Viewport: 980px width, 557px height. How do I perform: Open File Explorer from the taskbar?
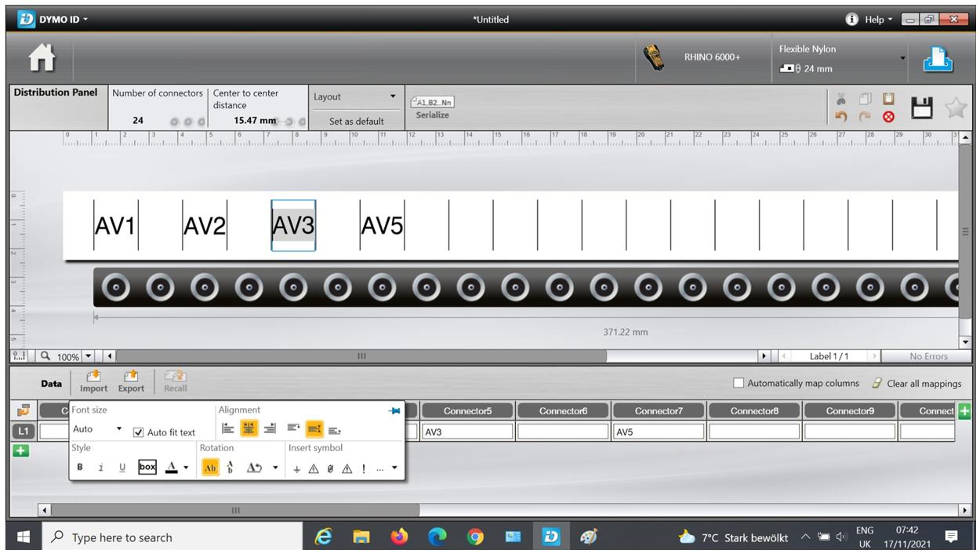click(361, 537)
